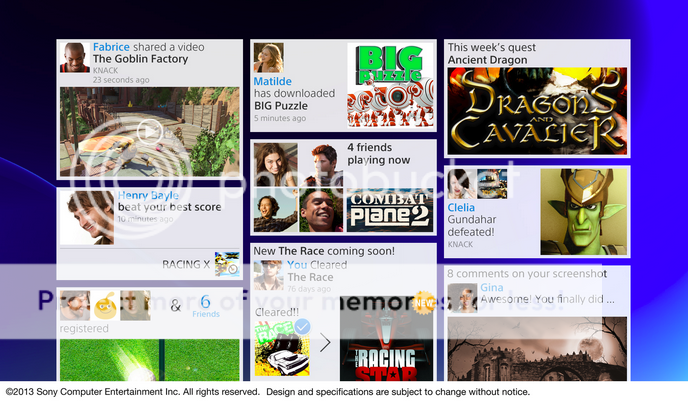
Task: Open Gina's avatar picture
Action: (462, 298)
